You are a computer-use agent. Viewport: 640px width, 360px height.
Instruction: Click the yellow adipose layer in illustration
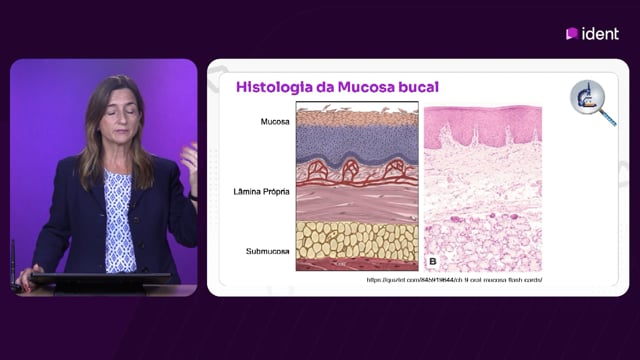tap(357, 240)
